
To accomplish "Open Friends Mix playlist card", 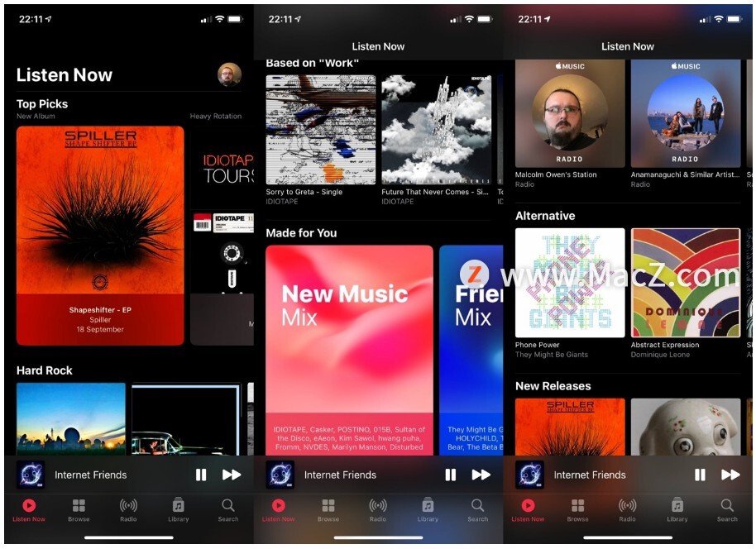I will [471, 351].
